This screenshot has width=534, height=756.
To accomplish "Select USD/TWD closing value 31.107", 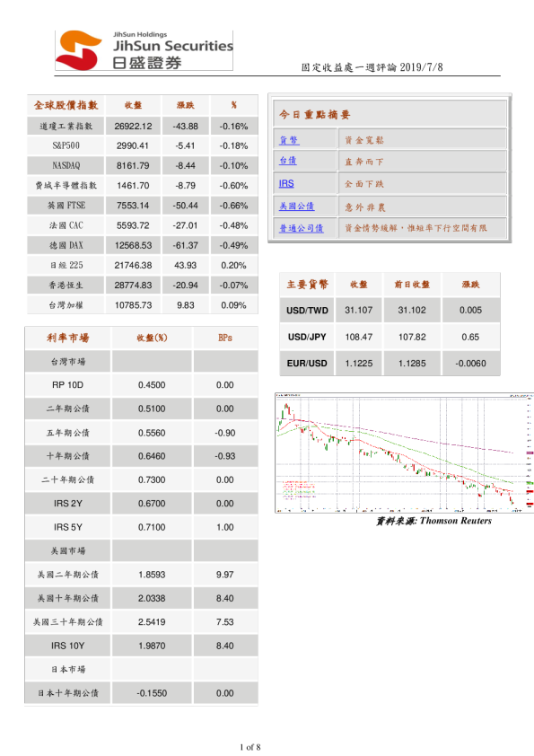I will 359,310.
